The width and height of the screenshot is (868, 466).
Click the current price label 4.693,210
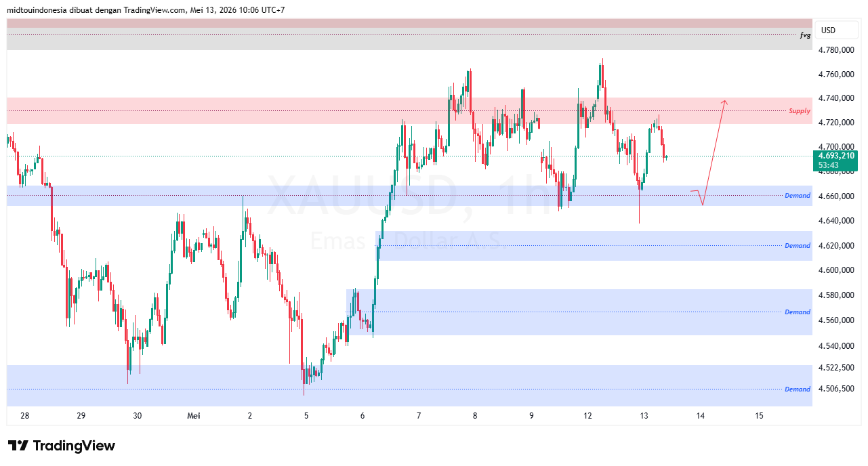point(836,156)
